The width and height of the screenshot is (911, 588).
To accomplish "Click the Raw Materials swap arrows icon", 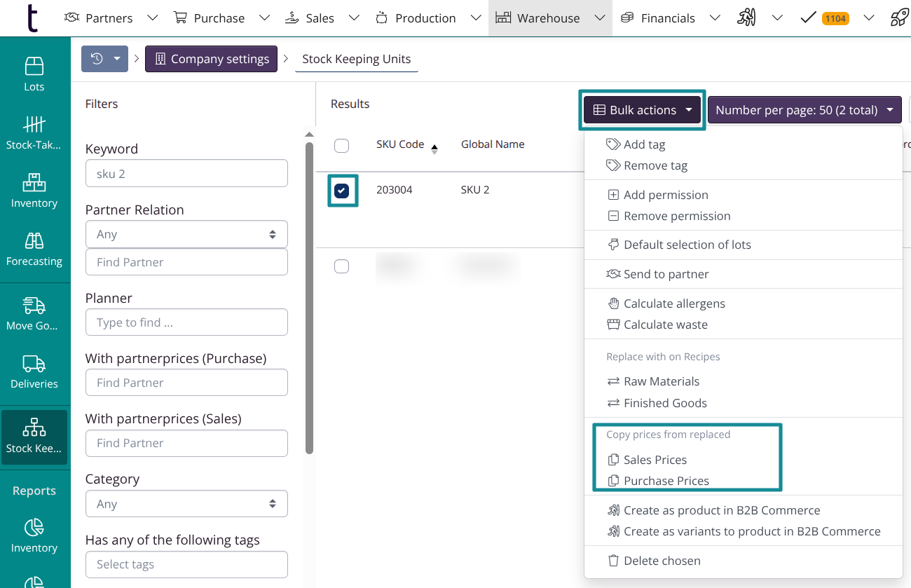I will coord(613,381).
